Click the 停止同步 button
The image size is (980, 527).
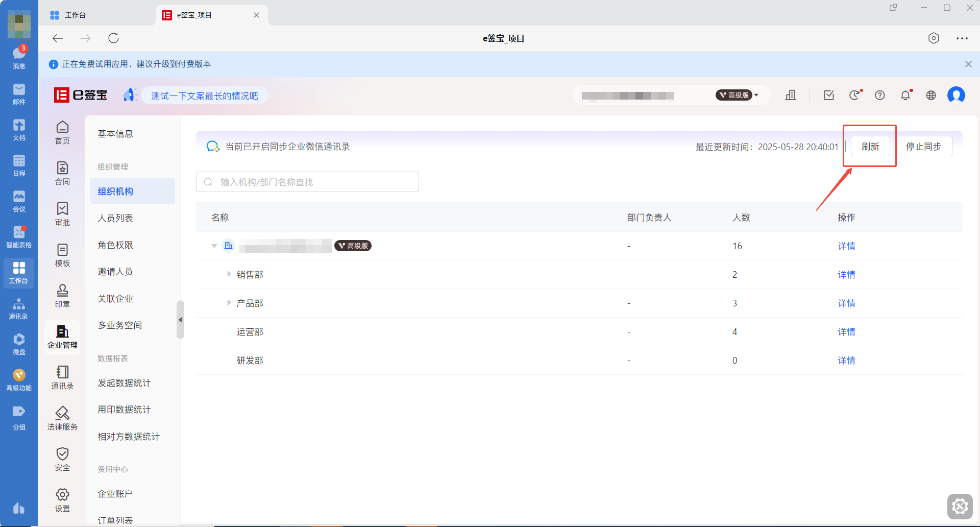pyautogui.click(x=924, y=147)
